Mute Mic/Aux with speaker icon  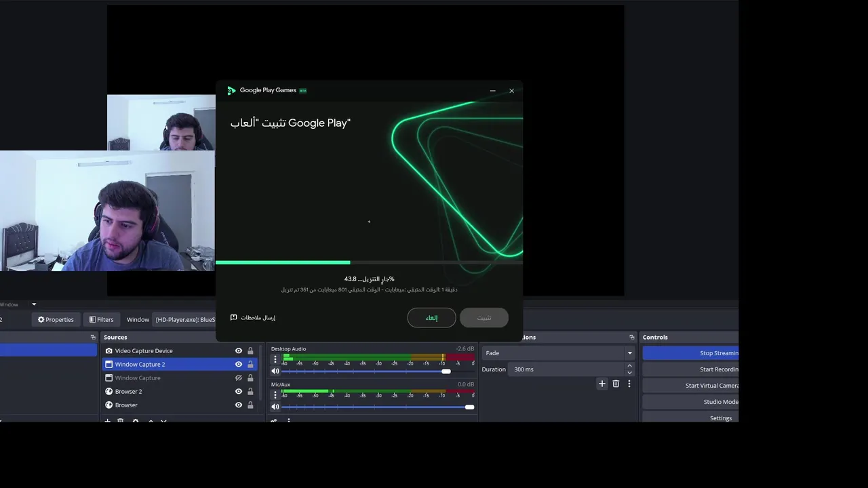tap(275, 407)
